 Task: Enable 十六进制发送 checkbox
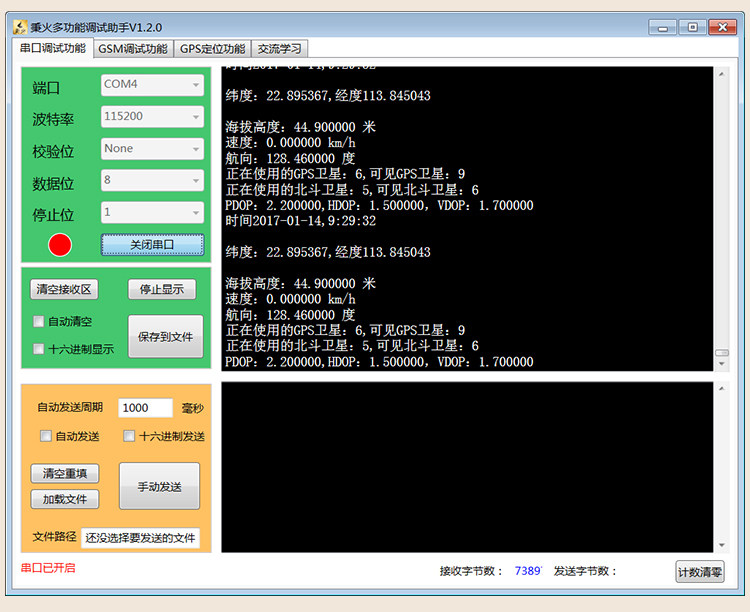tap(129, 436)
